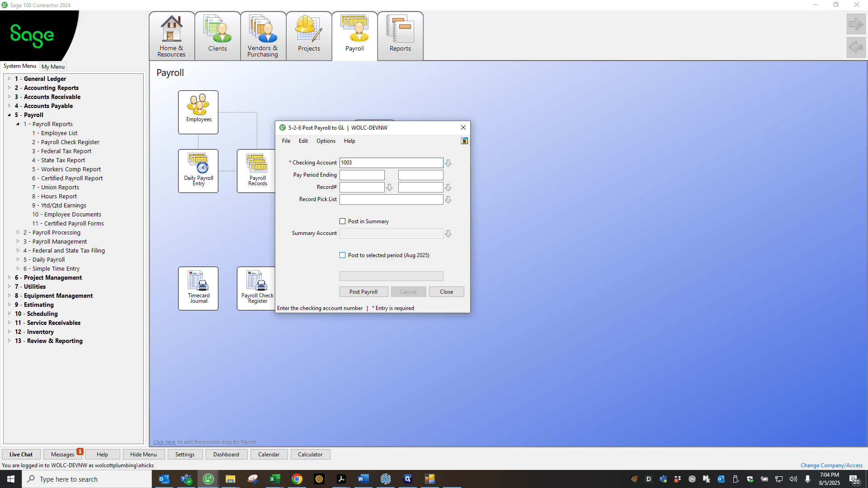This screenshot has height=488, width=868.
Task: Open the Checking Account lookup arrow
Action: 448,163
